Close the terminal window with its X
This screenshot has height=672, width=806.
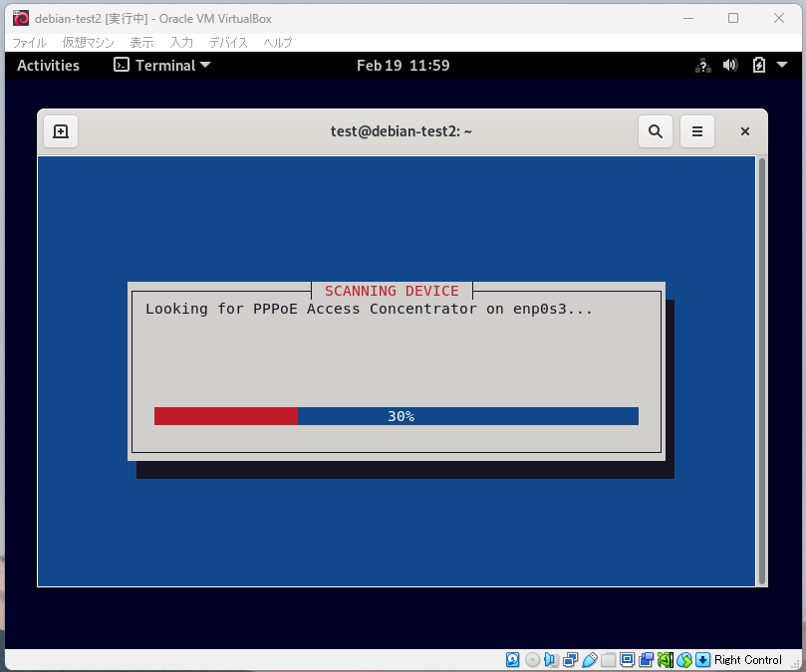coord(745,131)
